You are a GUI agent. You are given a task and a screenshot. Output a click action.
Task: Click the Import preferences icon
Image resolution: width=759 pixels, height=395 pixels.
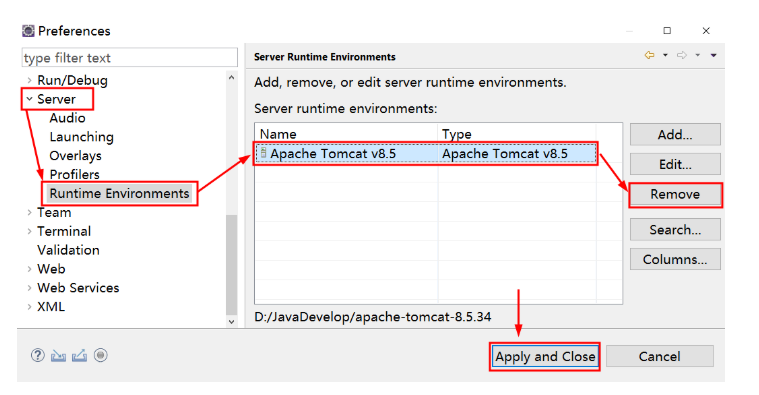[x=59, y=356]
